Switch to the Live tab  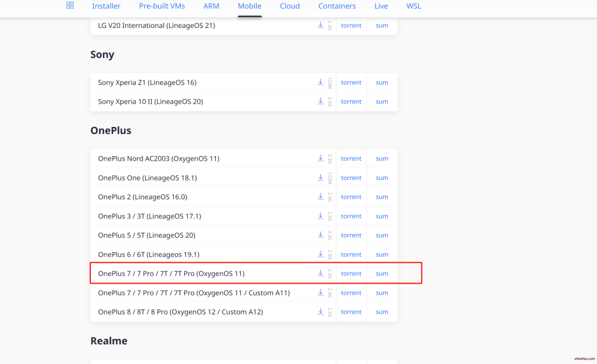click(381, 6)
